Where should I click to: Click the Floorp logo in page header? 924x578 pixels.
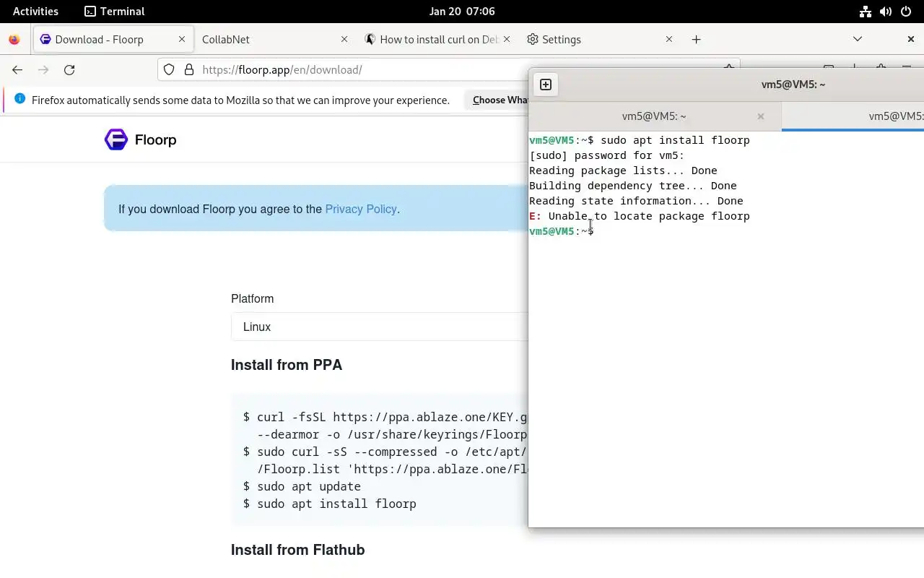point(141,139)
